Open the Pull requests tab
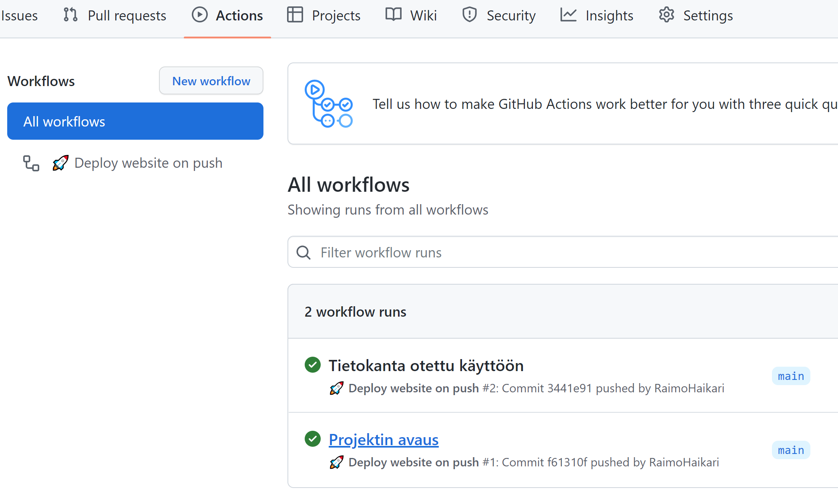Image resolution: width=838 pixels, height=504 pixels. coord(115,16)
